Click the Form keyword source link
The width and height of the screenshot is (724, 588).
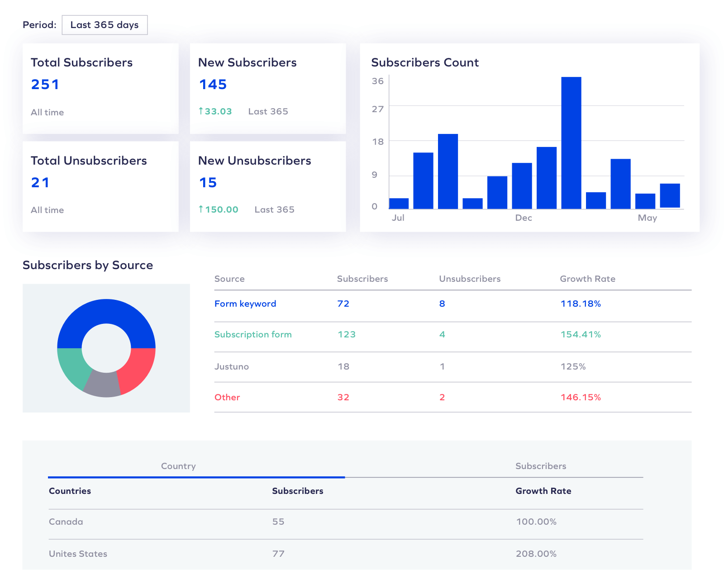pos(245,303)
